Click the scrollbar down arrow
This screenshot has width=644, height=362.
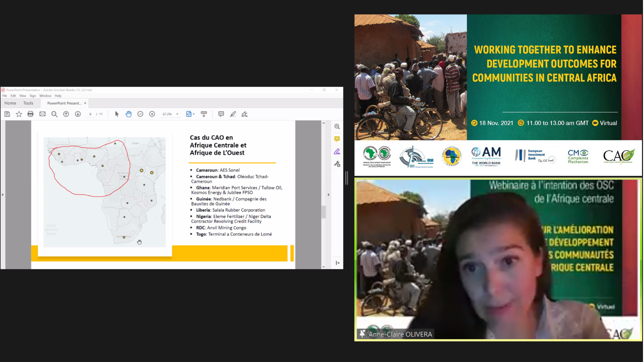coord(324,267)
